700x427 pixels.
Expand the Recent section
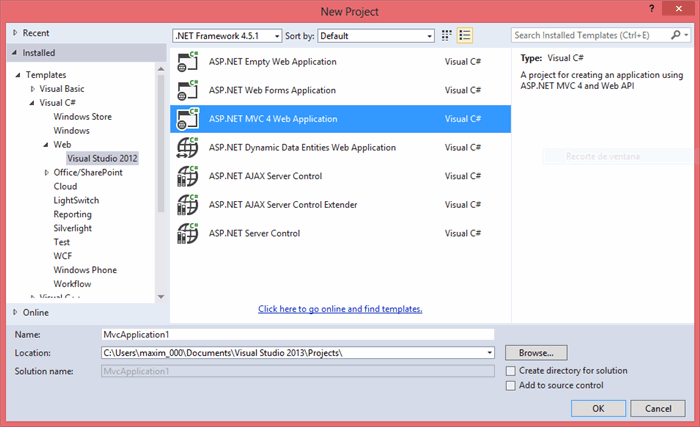pyautogui.click(x=15, y=33)
